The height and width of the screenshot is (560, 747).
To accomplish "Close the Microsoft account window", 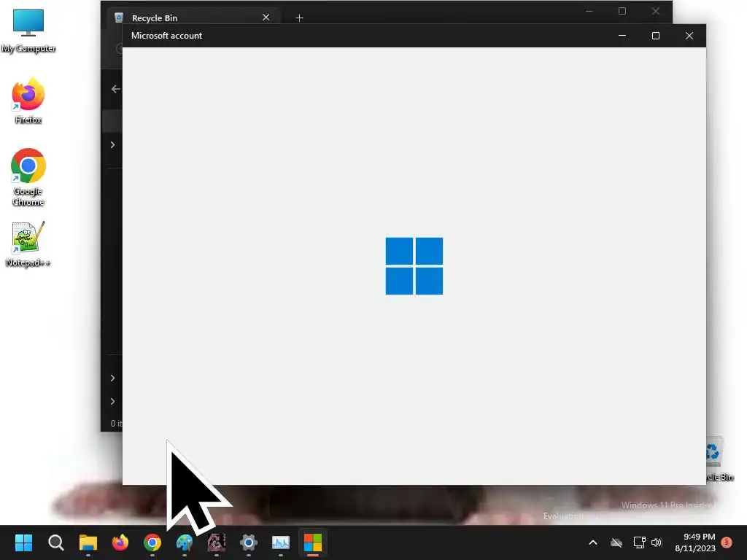I will pyautogui.click(x=689, y=36).
